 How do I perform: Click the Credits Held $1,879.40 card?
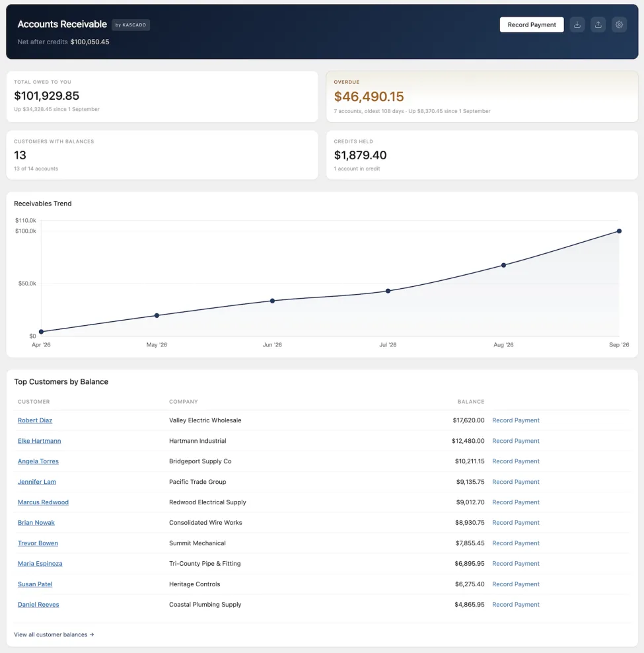click(482, 155)
